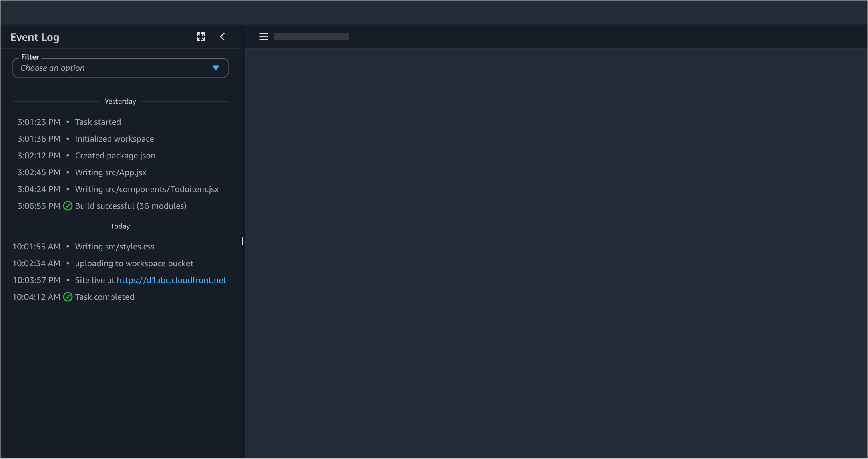868x459 pixels.
Task: Select 'uploading to workspace bucket' entry
Action: (x=134, y=263)
